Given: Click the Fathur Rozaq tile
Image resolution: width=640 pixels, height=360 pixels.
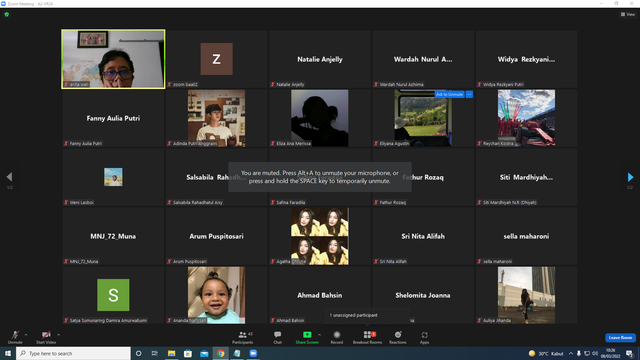Looking at the screenshot, I should 423,177.
